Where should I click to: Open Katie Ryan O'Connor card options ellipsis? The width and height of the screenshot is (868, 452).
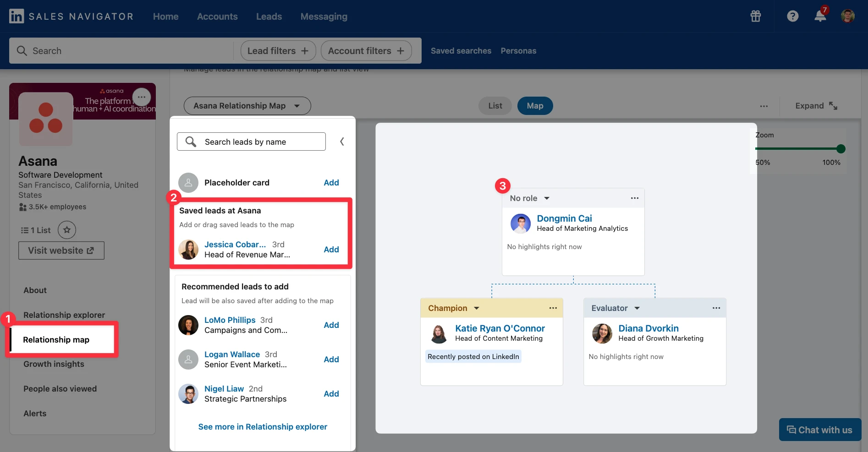pyautogui.click(x=553, y=308)
